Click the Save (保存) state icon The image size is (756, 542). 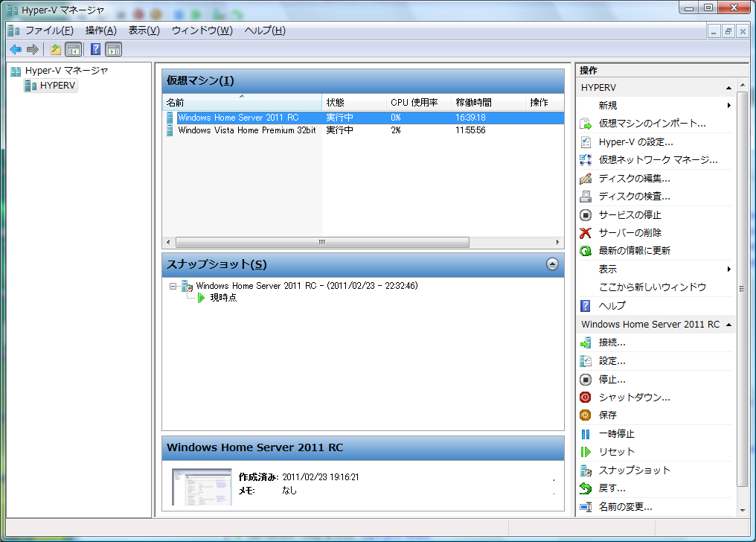click(x=586, y=415)
